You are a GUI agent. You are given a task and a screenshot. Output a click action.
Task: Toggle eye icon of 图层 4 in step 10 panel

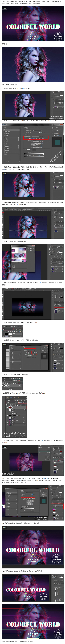pyautogui.click(x=7, y=410)
